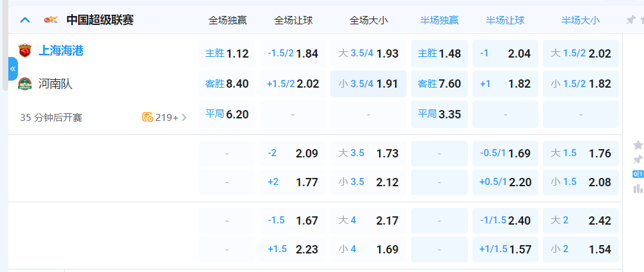This screenshot has width=644, height=272.
Task: Collapse the 中国超级联赛 league section
Action: coord(25,20)
